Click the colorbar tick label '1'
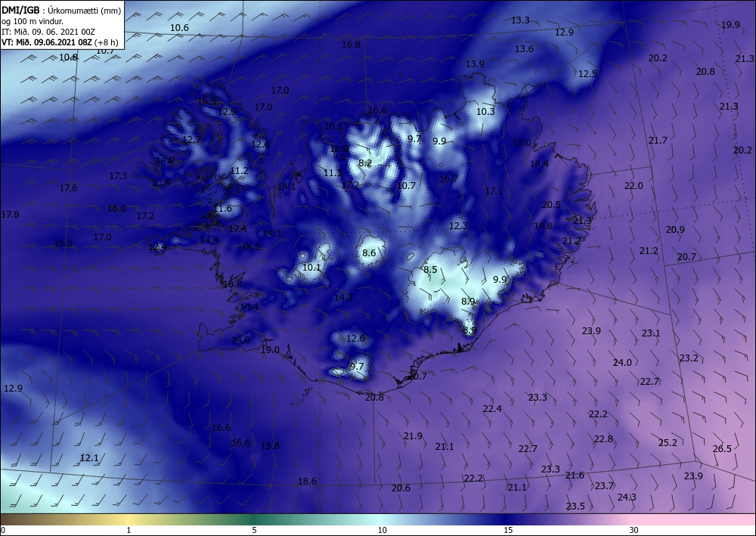 tap(129, 530)
